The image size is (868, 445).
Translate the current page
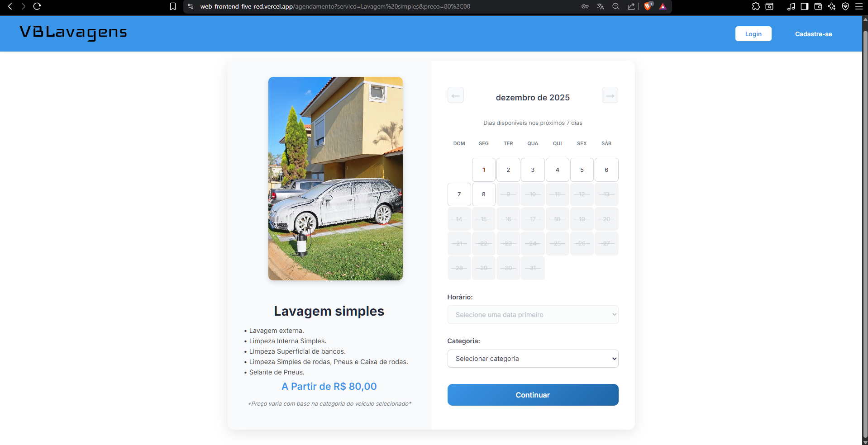[601, 6]
